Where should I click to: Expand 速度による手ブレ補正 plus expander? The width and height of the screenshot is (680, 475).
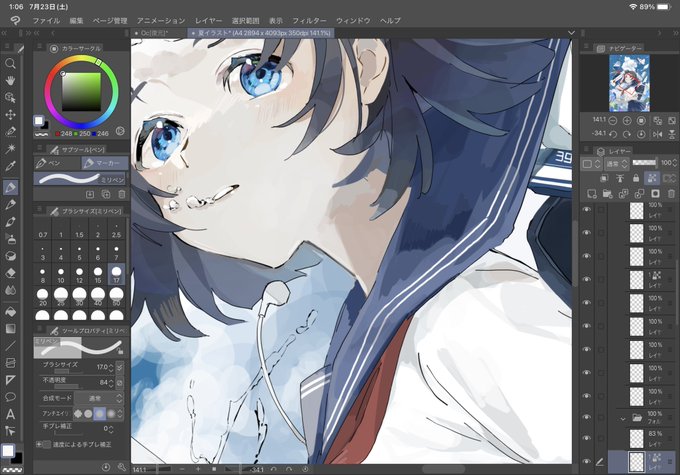39,445
